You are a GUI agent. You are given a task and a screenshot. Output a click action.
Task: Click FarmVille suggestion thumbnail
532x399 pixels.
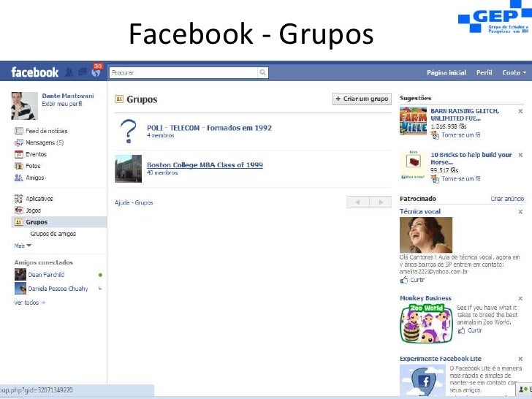coord(413,121)
